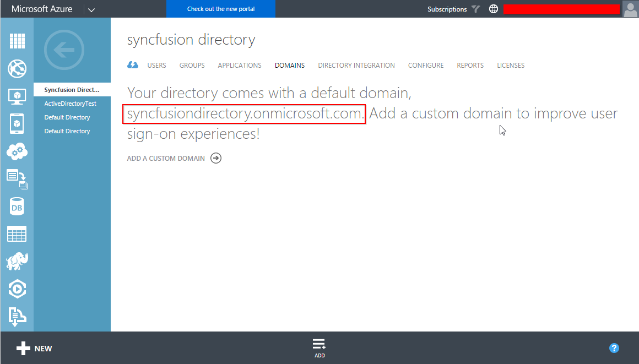Open the REPORTS tab
This screenshot has width=639, height=364.
coord(470,65)
